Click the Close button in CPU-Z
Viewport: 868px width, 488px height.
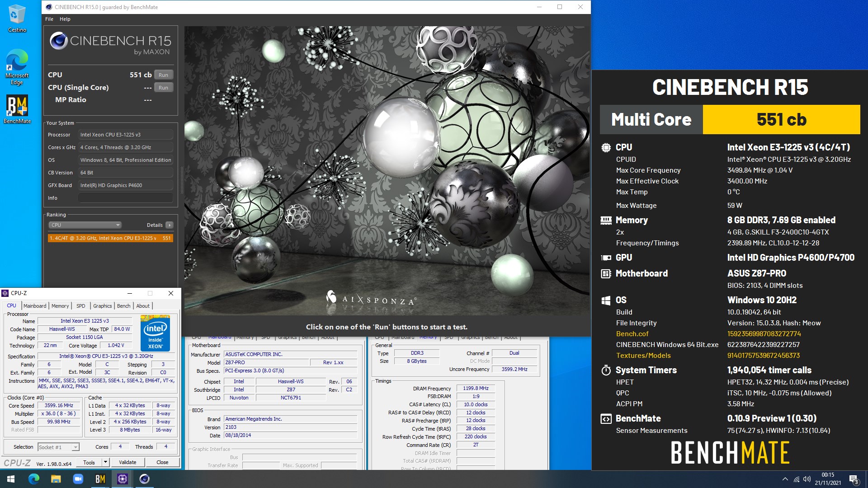162,462
